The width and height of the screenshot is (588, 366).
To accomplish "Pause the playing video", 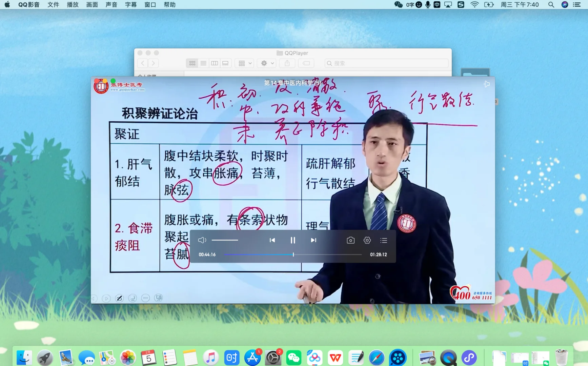I will point(293,240).
